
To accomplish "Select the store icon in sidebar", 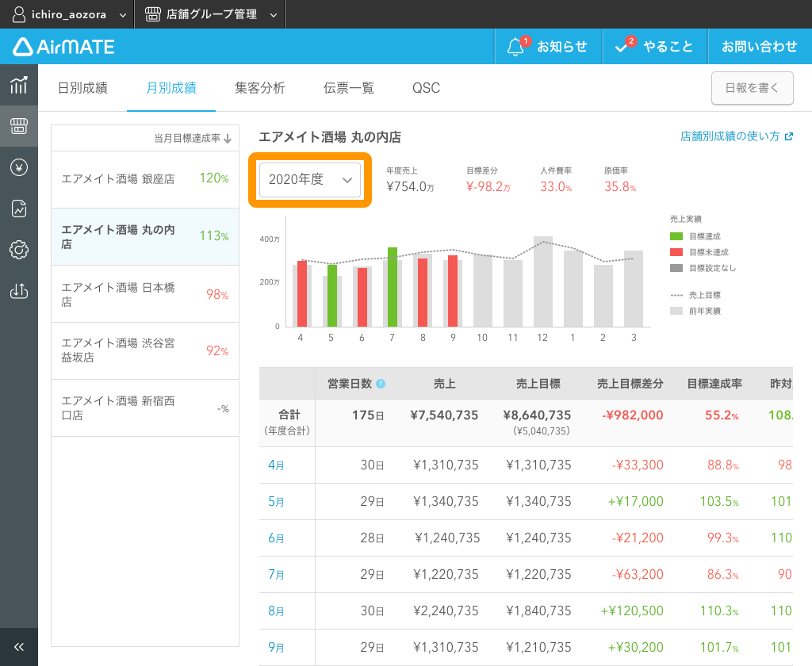I will [19, 126].
